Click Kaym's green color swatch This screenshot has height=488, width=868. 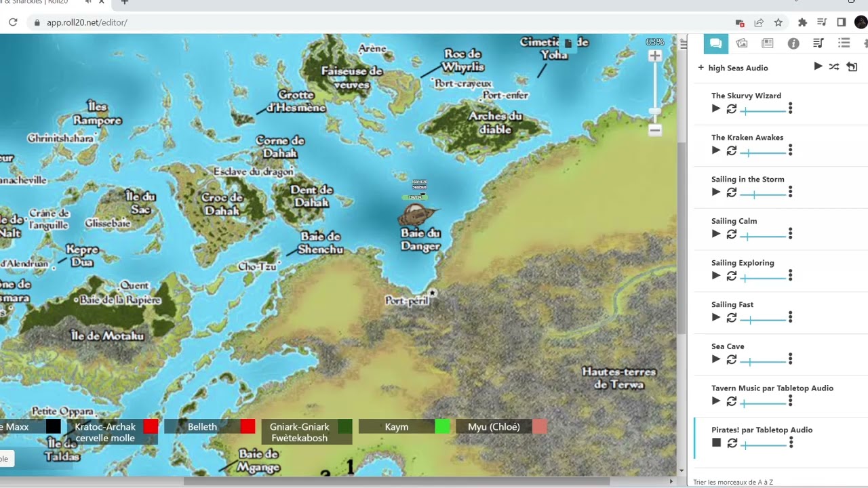point(442,426)
